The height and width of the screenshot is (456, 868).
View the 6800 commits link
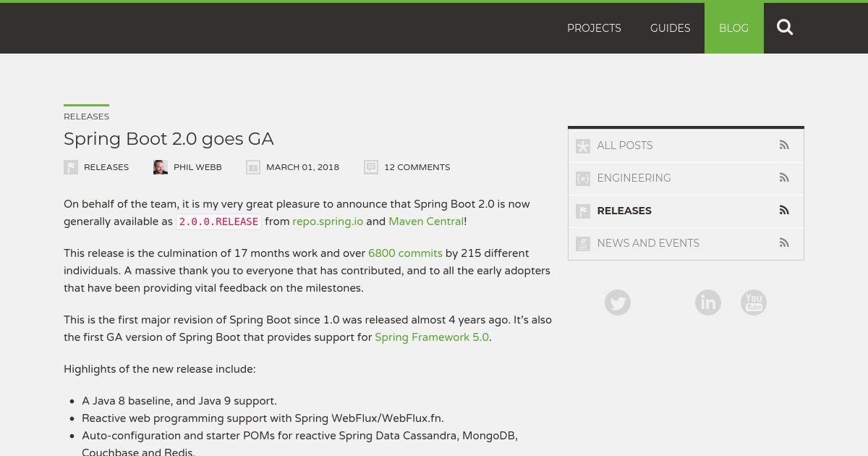pyautogui.click(x=405, y=253)
